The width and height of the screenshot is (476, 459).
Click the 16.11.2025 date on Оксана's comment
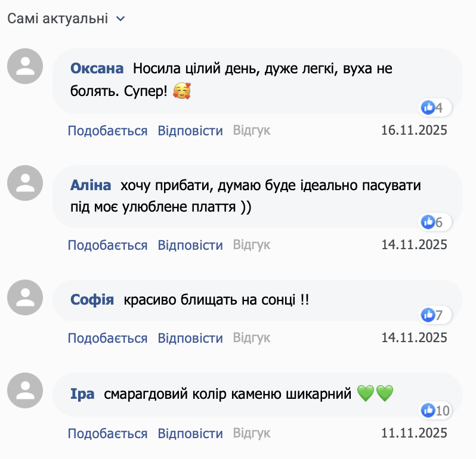coord(414,131)
